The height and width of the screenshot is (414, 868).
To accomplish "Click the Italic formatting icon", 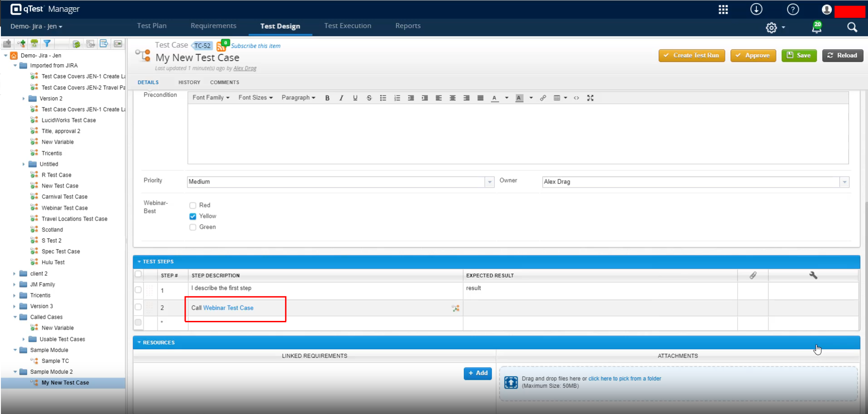I will coord(341,98).
